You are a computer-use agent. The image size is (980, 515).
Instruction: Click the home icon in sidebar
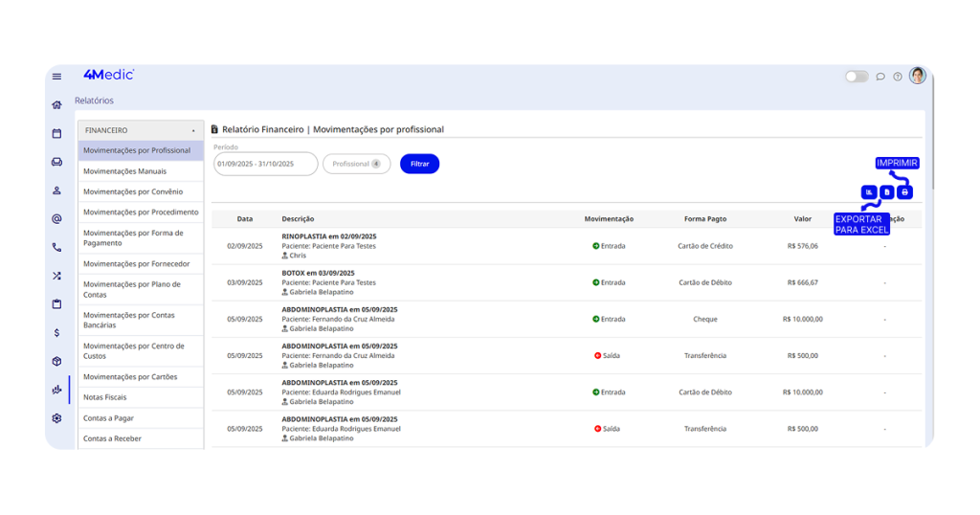56,105
